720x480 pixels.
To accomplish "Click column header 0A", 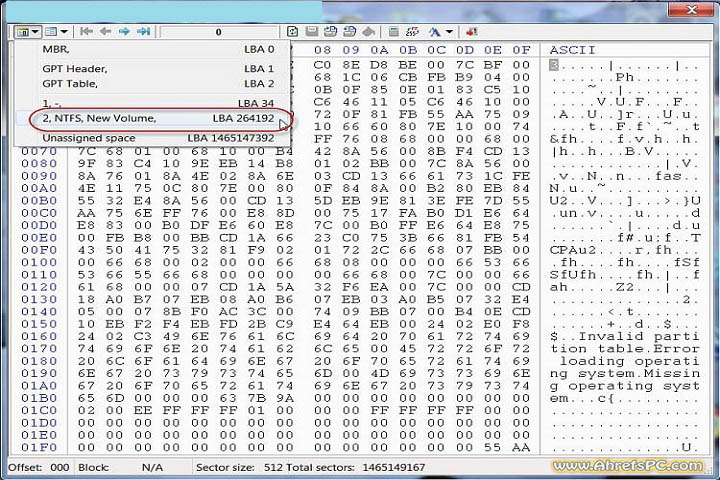I will click(379, 50).
